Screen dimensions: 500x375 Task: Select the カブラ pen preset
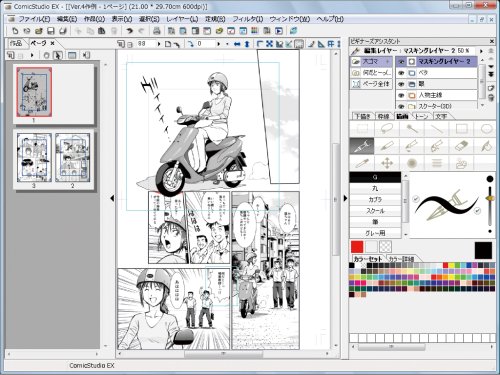[375, 200]
